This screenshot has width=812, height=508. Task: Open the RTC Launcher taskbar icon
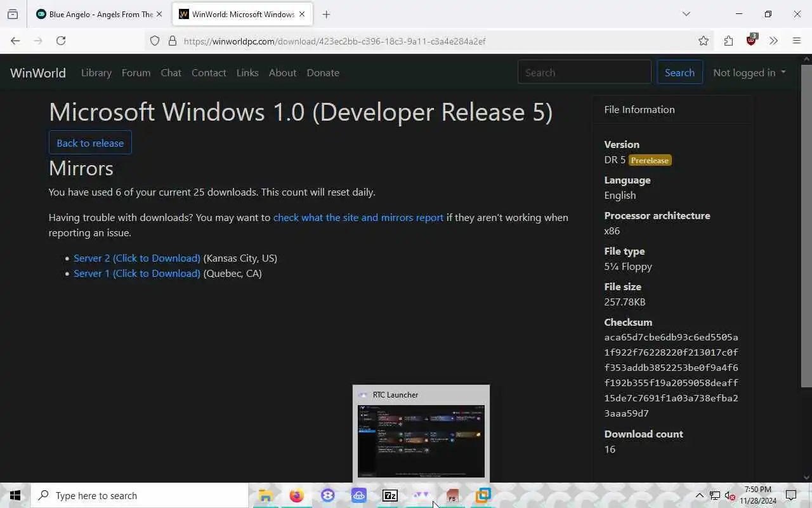[421, 495]
